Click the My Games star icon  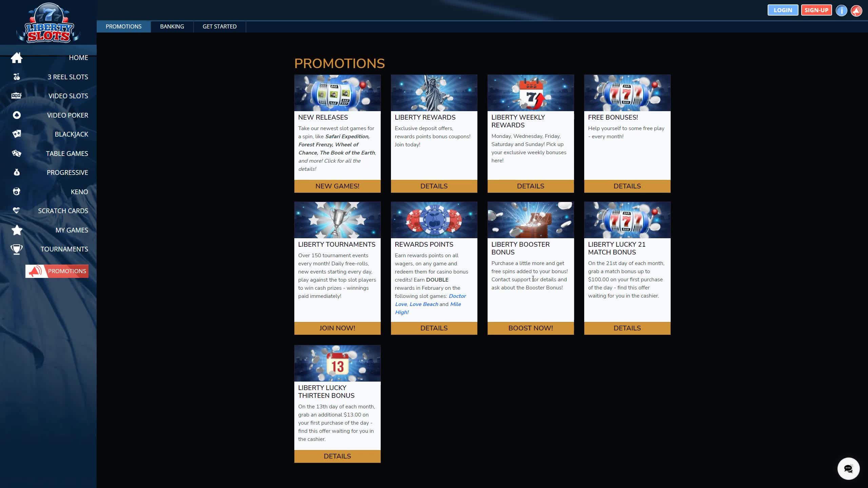pos(16,230)
